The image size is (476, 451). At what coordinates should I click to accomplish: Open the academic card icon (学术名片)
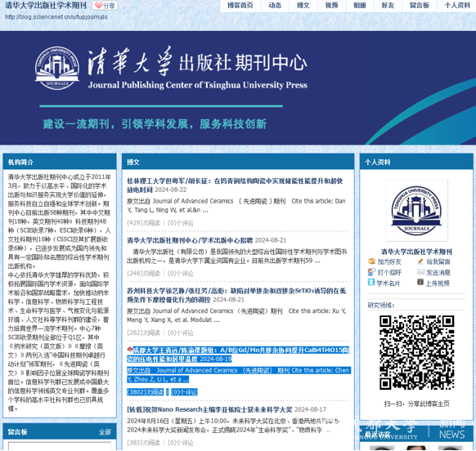371,283
